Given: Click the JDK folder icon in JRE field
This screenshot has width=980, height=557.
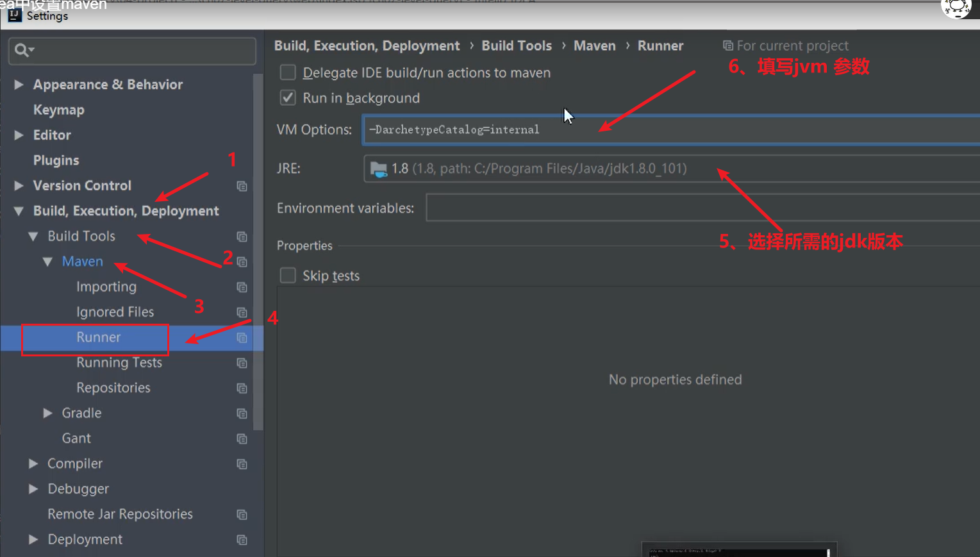Looking at the screenshot, I should click(379, 169).
